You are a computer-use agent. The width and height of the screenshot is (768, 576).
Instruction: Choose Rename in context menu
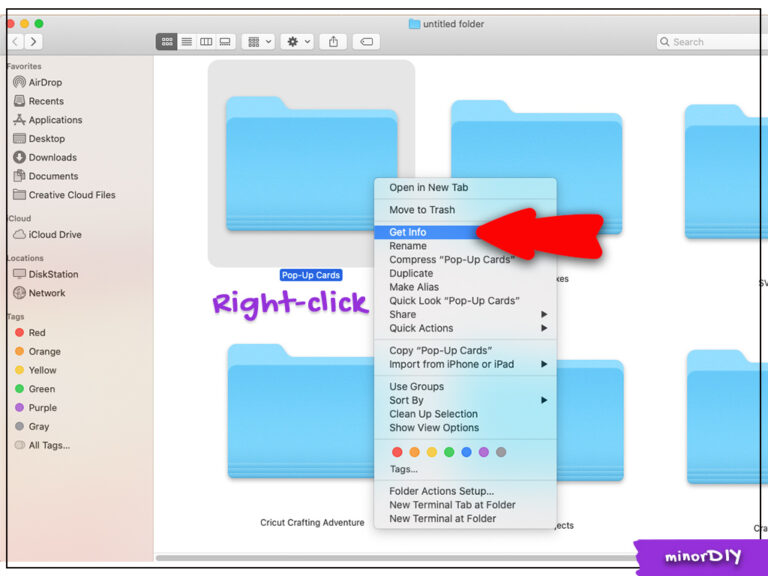click(x=465, y=246)
